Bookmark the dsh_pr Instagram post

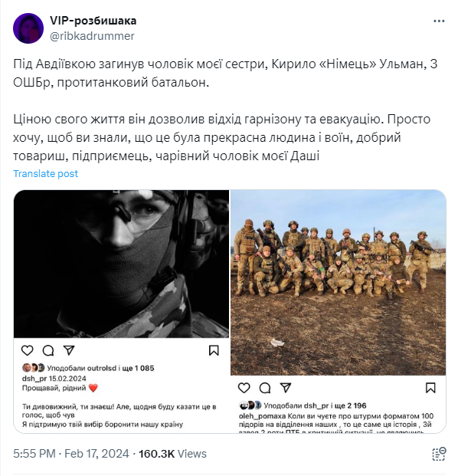pos(214,350)
